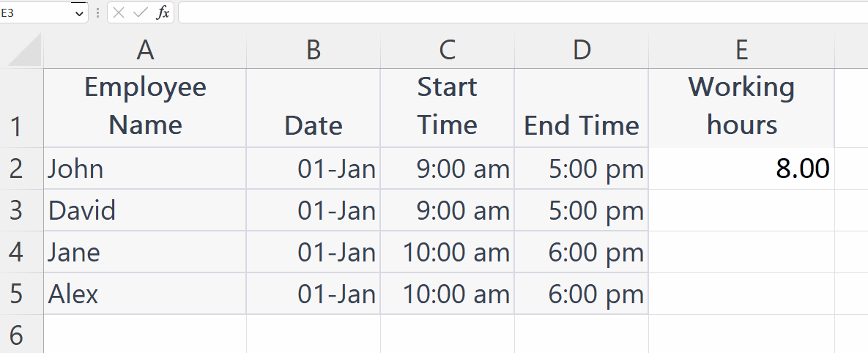Click Jane's 10:00 am start time cell

pos(448,252)
